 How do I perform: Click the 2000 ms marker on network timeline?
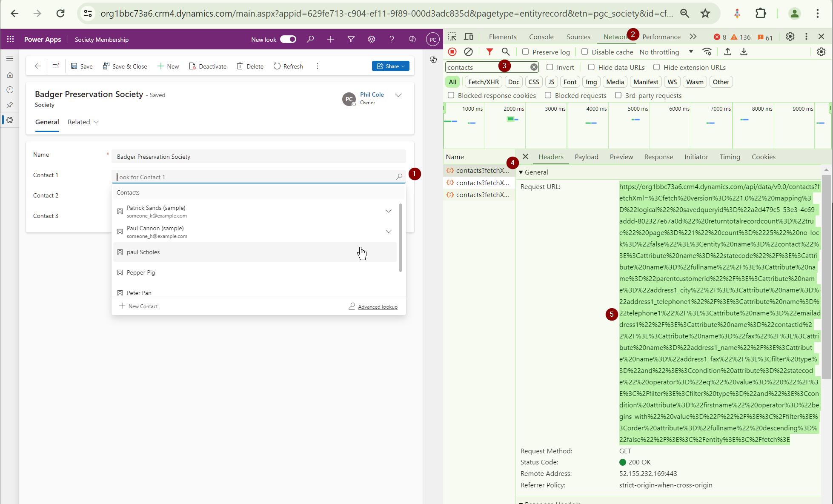pyautogui.click(x=514, y=109)
